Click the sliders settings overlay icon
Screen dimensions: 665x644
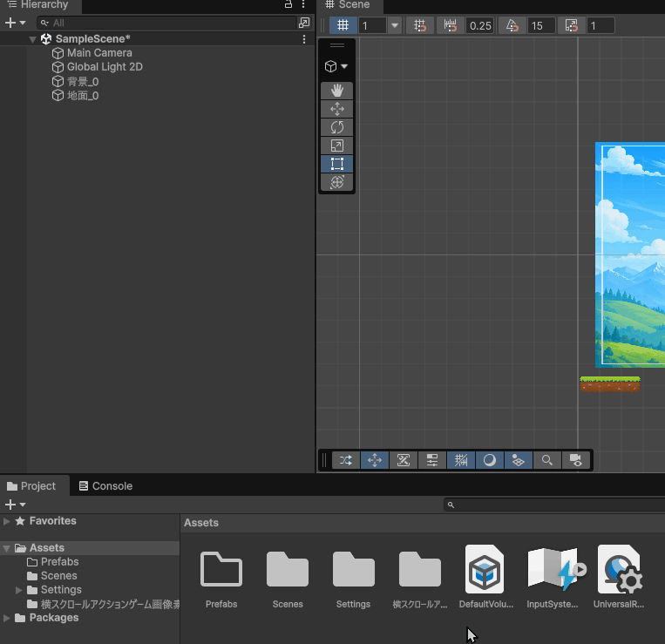click(432, 460)
